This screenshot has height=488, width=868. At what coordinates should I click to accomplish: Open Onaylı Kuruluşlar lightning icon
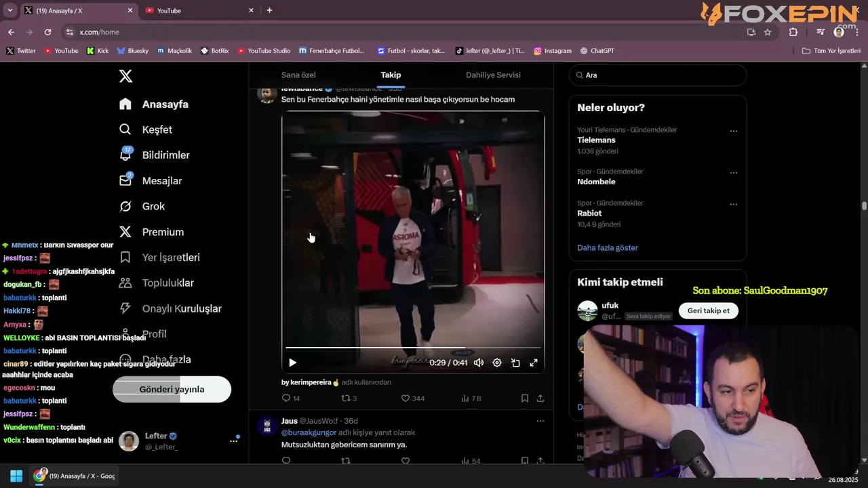125,308
